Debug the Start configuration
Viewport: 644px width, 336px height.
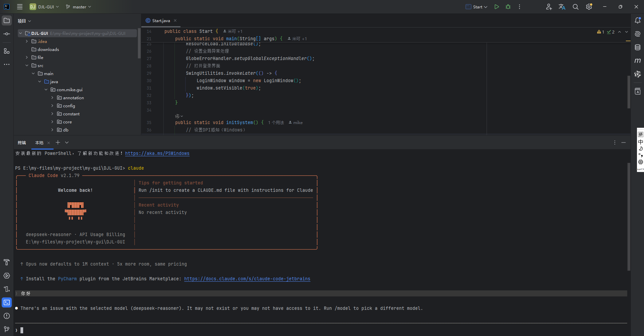(x=508, y=7)
